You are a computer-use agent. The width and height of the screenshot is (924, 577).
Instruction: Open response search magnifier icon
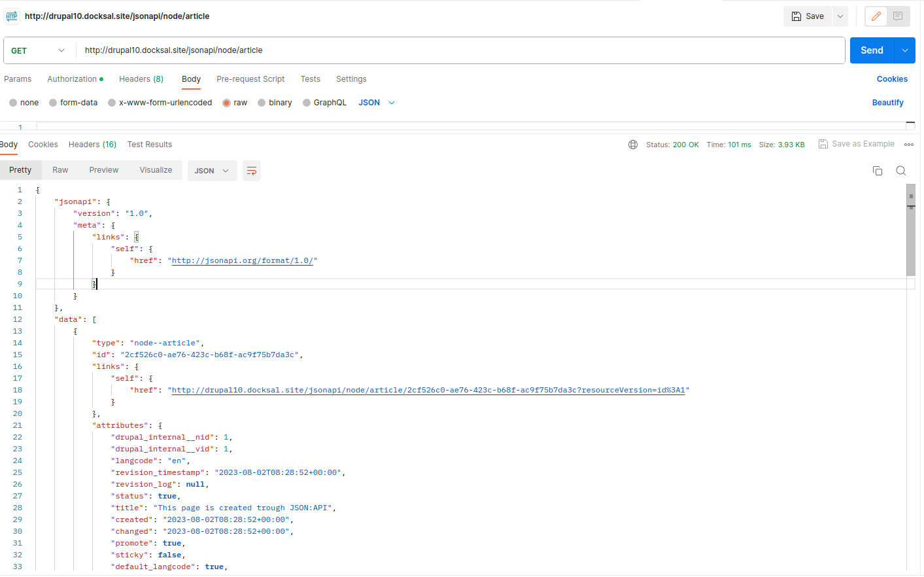click(x=900, y=171)
